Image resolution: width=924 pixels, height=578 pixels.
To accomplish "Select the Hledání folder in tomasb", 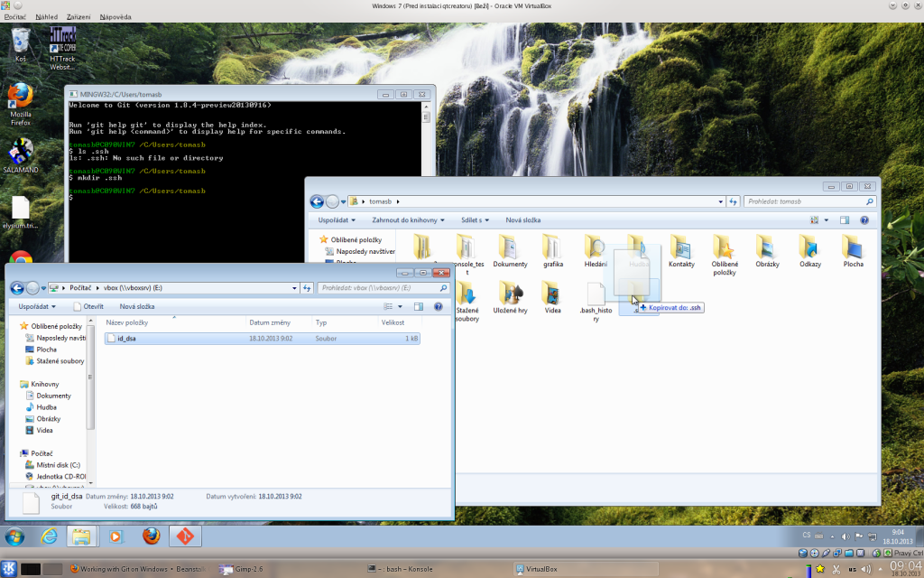I will pyautogui.click(x=596, y=251).
